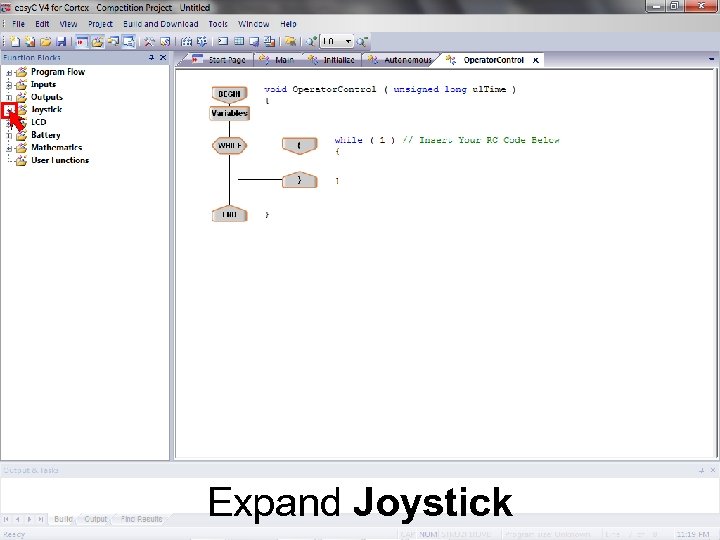This screenshot has width=720, height=540.
Task: Open the Help menu
Action: pos(288,24)
